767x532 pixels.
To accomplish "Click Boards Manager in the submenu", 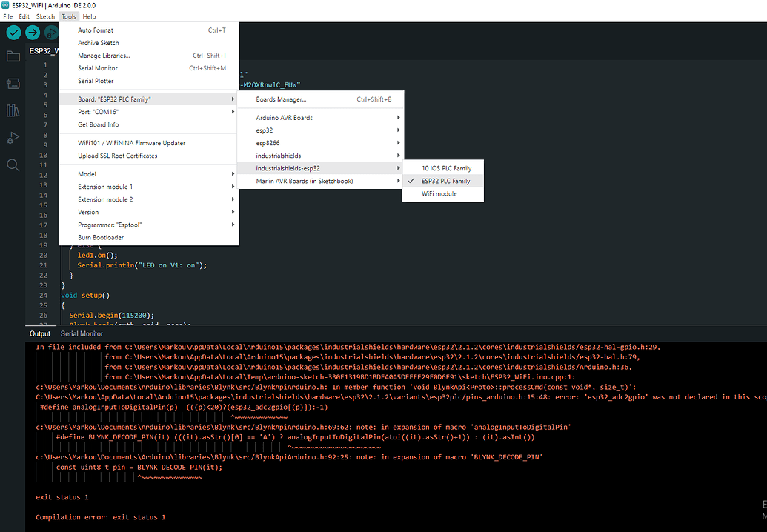I will (x=281, y=99).
